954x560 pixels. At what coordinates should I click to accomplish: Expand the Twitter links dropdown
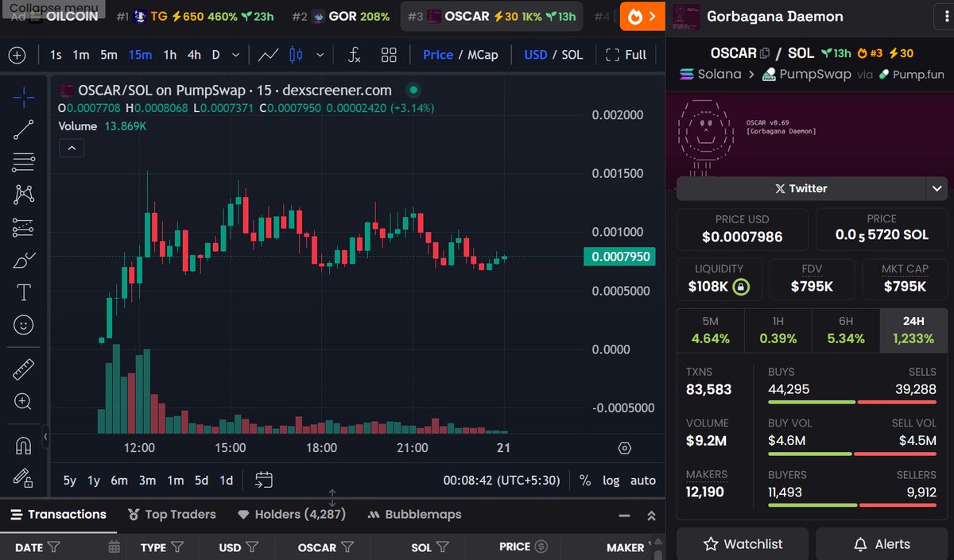pyautogui.click(x=937, y=188)
